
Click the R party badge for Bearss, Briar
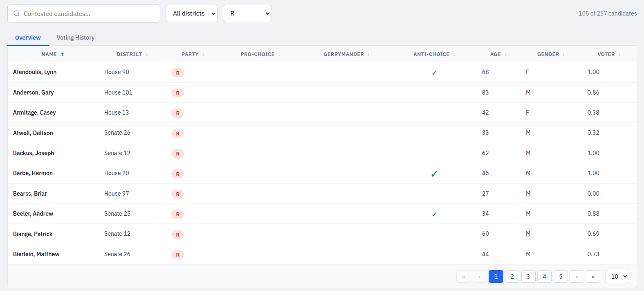(177, 194)
